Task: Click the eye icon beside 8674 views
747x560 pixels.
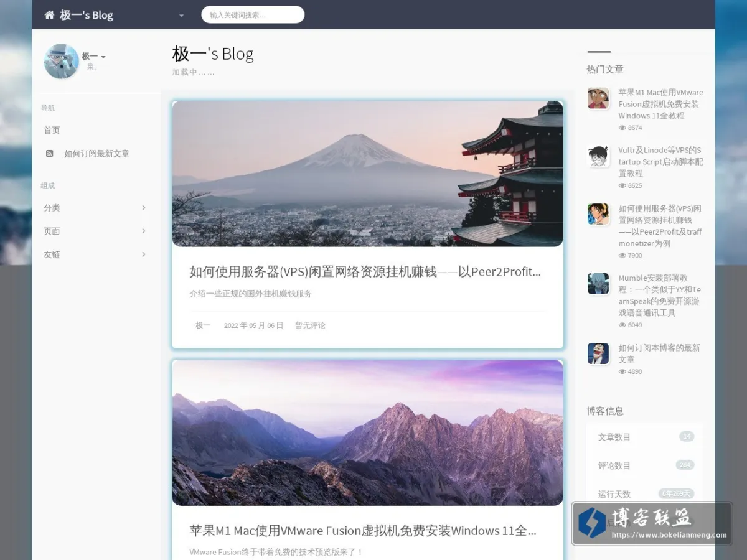Action: 622,128
